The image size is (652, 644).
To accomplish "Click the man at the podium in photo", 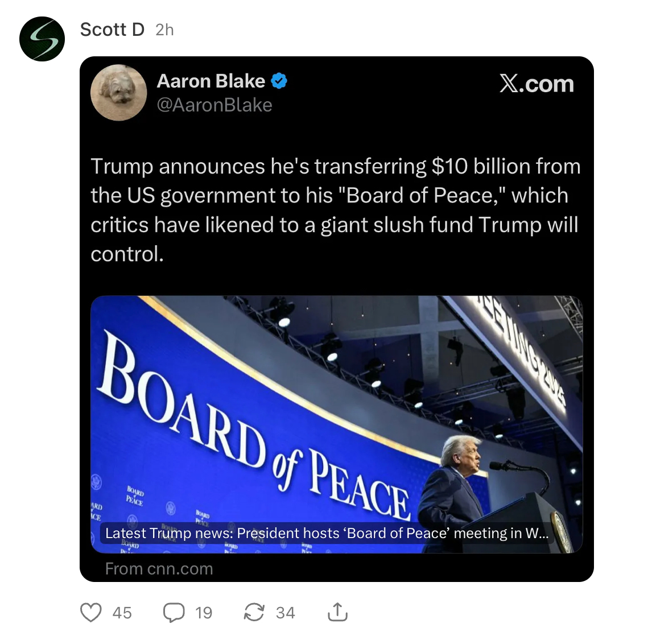I will (461, 484).
